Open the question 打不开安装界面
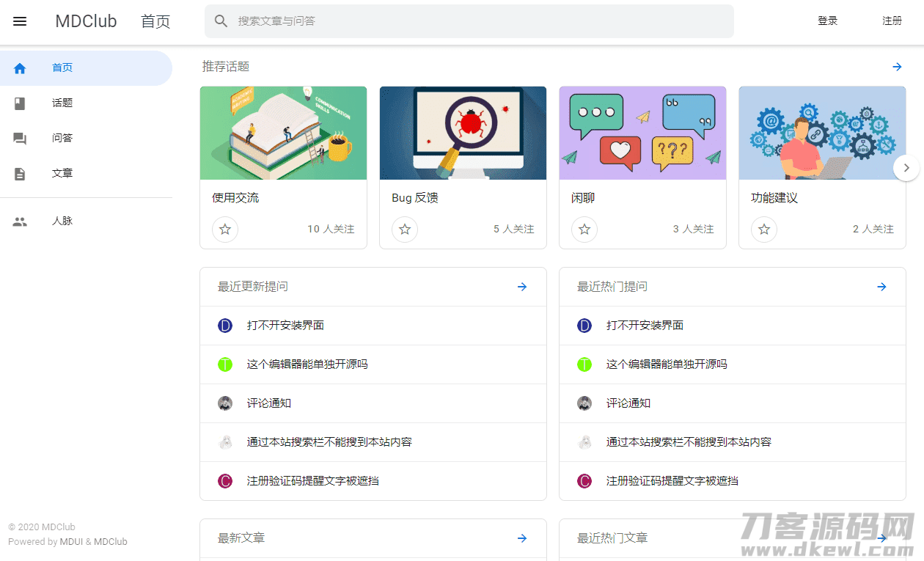 [x=286, y=325]
